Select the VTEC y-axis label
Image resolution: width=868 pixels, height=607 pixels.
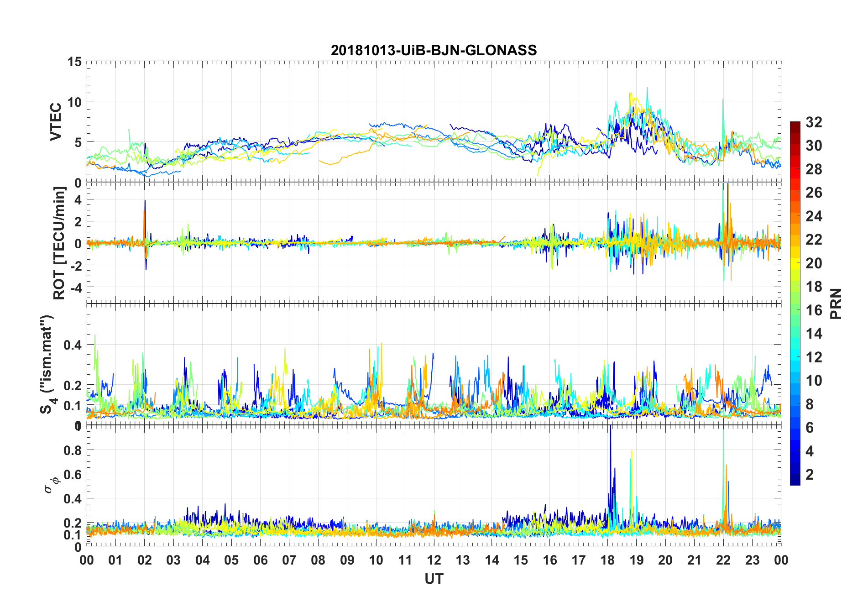point(56,122)
